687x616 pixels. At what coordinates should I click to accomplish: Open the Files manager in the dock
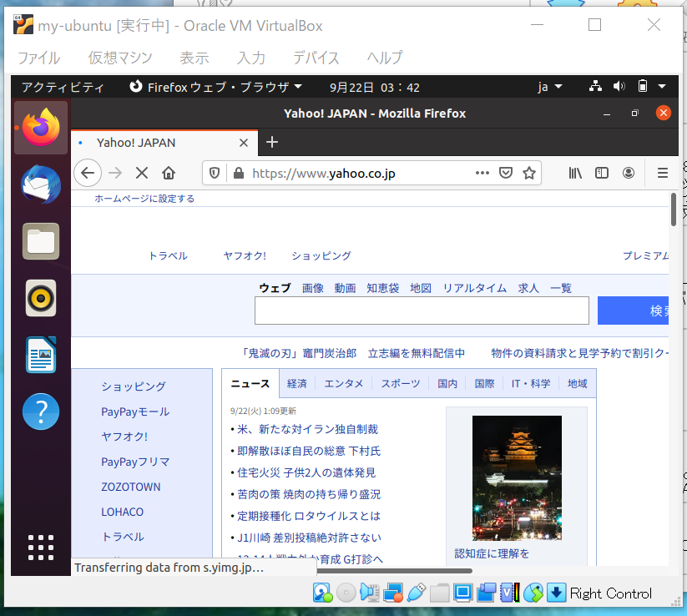coord(41,241)
